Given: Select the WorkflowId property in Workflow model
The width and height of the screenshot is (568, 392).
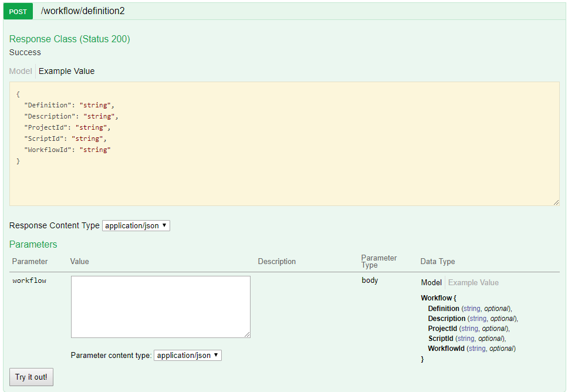Looking at the screenshot, I should (446, 348).
